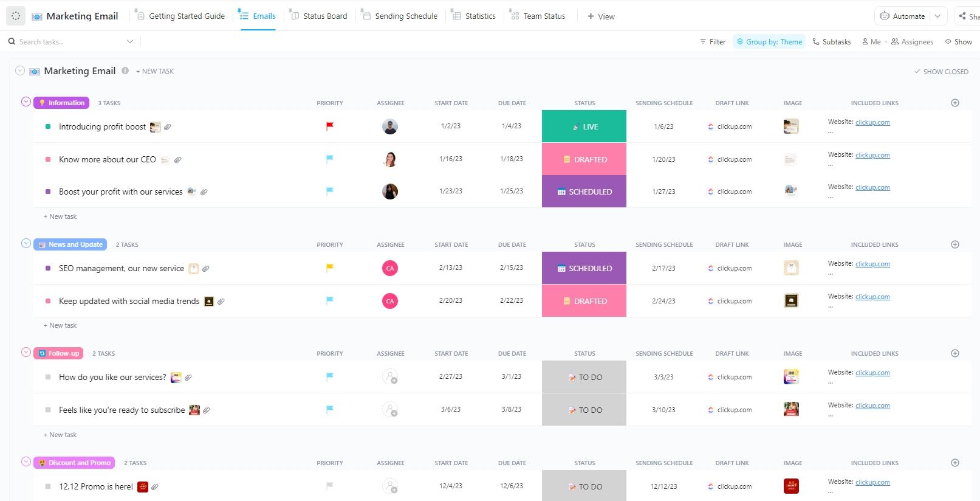Open image thumbnail for 12.12 Promo task

[x=791, y=486]
